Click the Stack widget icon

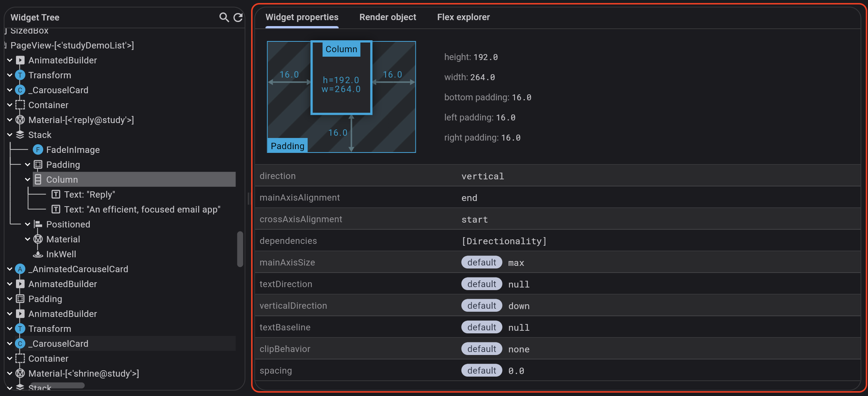(20, 135)
